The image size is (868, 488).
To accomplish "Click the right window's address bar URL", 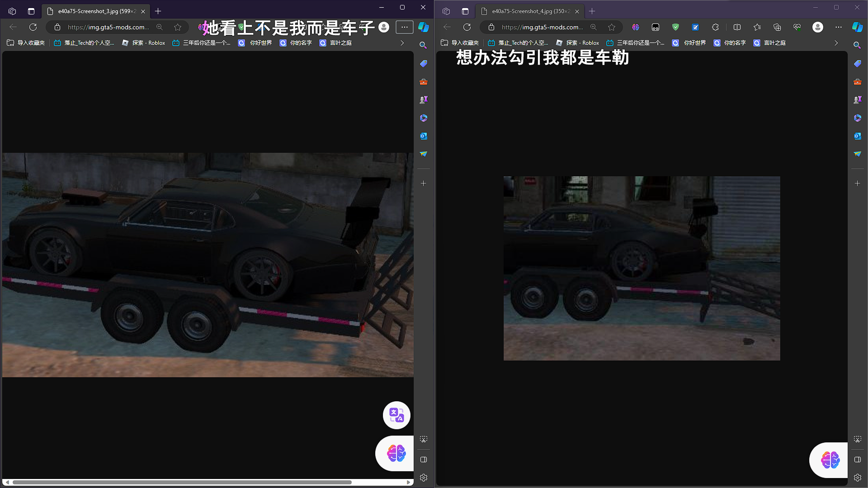I will [542, 27].
